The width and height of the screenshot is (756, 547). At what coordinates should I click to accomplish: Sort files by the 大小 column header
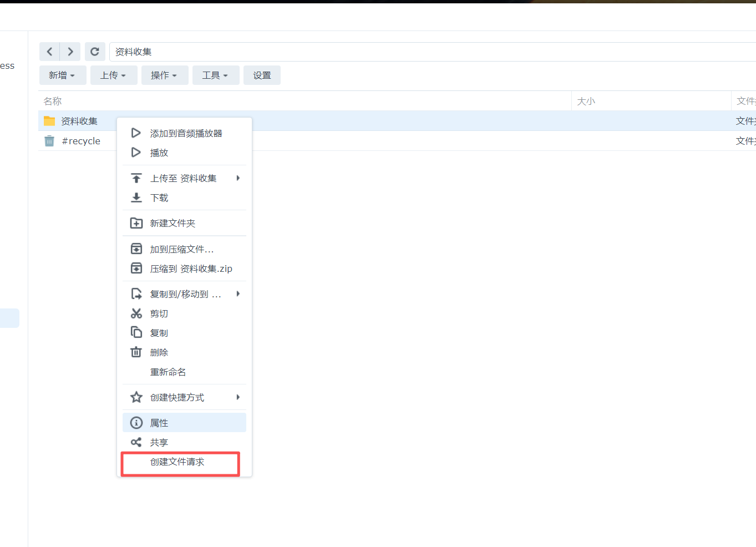(586, 101)
